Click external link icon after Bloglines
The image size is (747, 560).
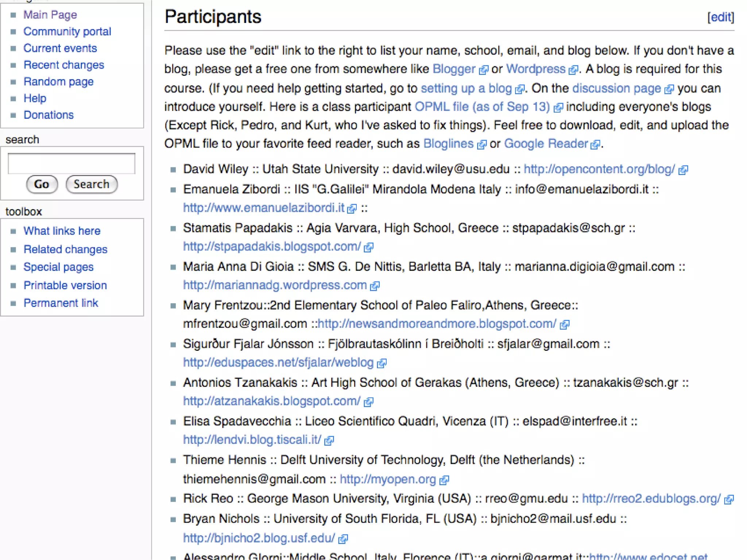pos(482,145)
